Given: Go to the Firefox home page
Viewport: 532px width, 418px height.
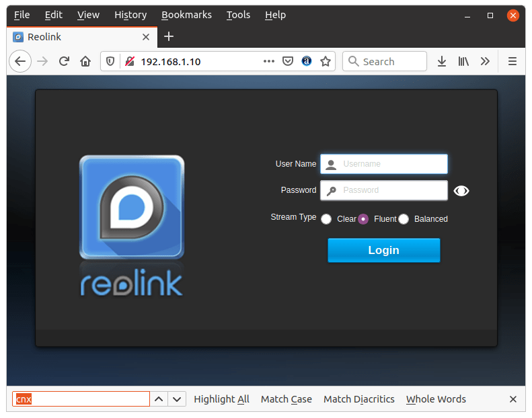Looking at the screenshot, I should (85, 61).
